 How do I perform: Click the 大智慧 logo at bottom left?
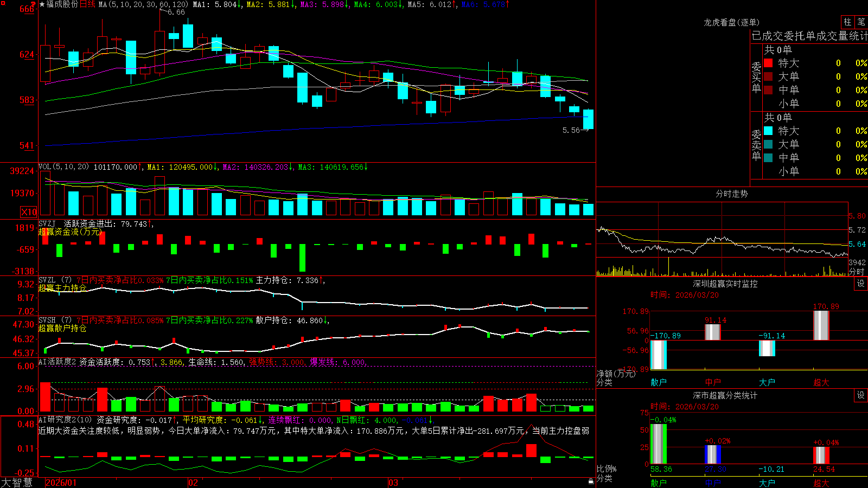click(17, 483)
